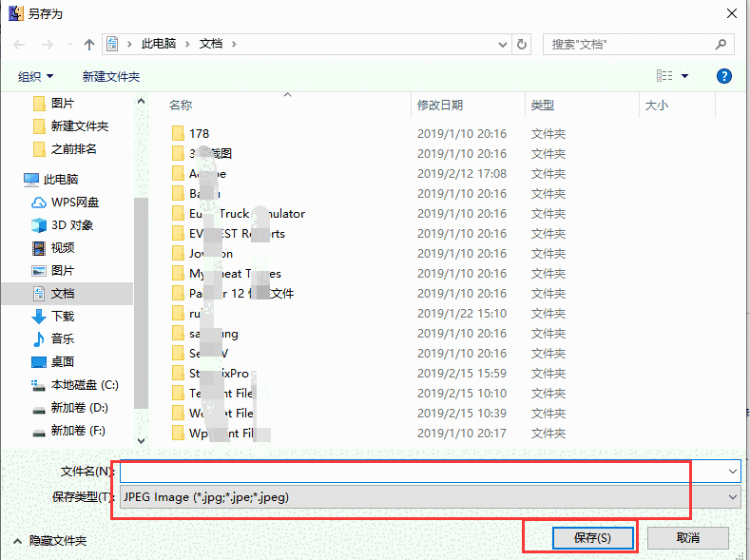The width and height of the screenshot is (750, 560).
Task: Open 音乐 folder in sidebar
Action: 53,339
